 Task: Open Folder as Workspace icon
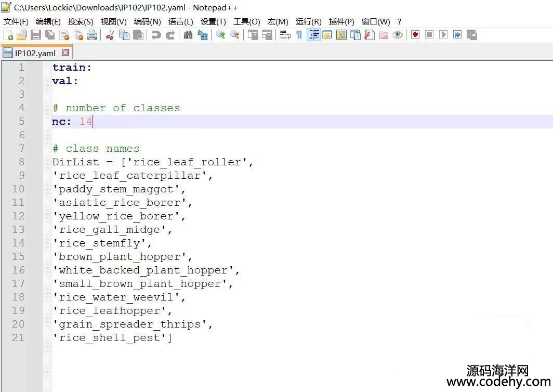[384, 35]
